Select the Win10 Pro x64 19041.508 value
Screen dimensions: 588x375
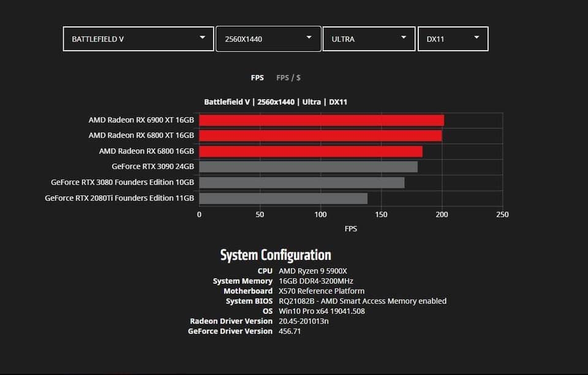(x=322, y=311)
